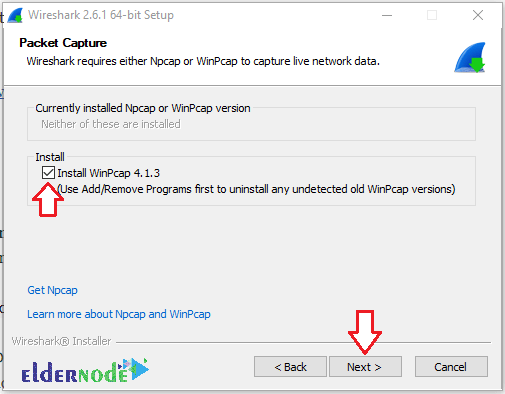Open Learn more about Npcap and WinPcap
Screen dimensions: 505x394
(119, 314)
